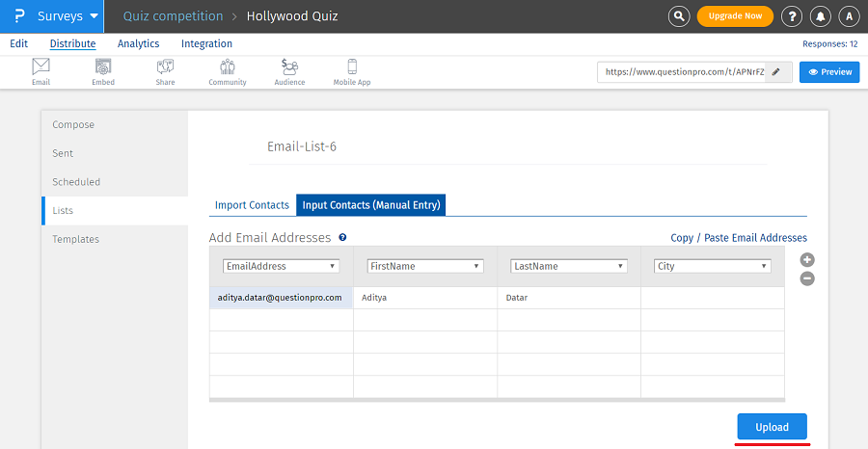Open the notifications bell icon
Viewport: 868px width, 449px height.
(820, 16)
